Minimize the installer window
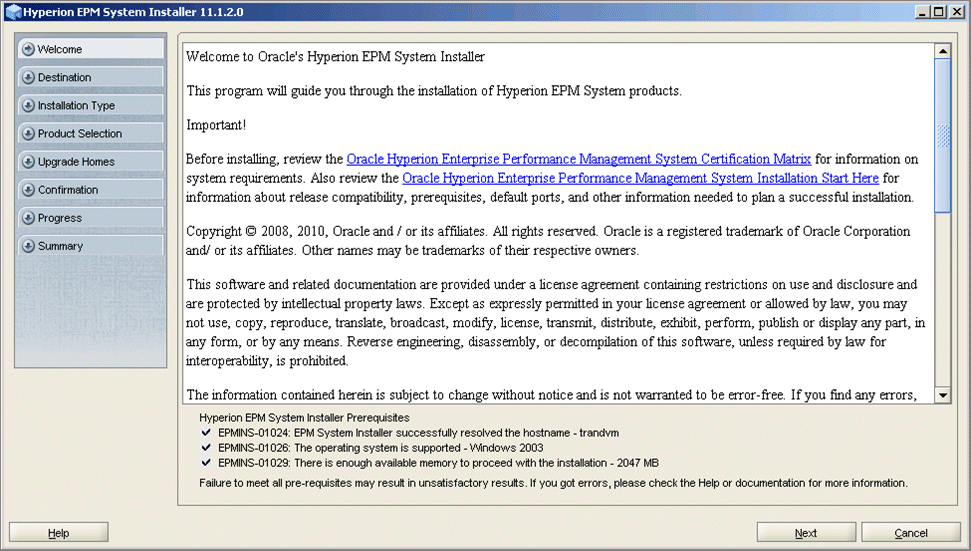The height and width of the screenshot is (551, 971). [x=923, y=12]
